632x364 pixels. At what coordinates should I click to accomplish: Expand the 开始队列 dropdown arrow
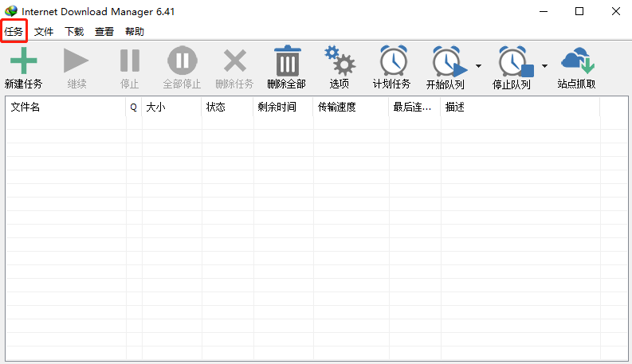(x=478, y=65)
